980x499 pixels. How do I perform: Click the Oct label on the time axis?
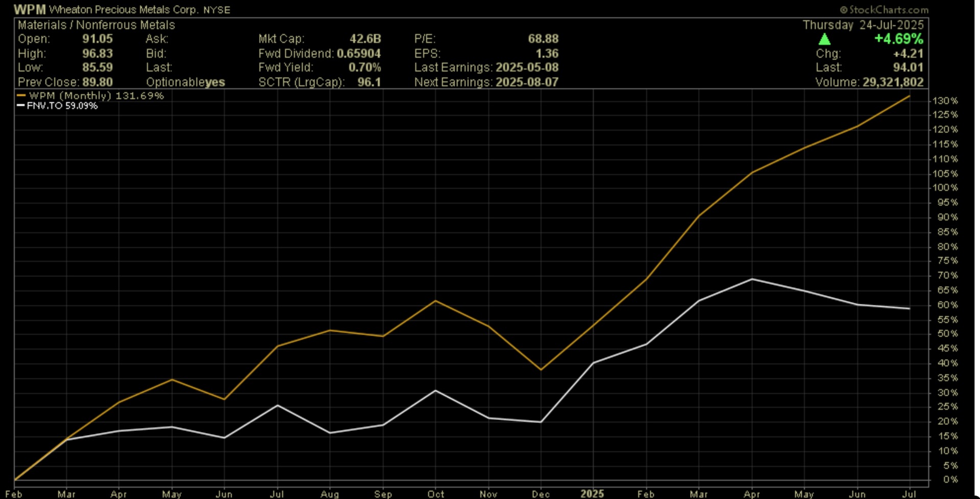coord(435,494)
